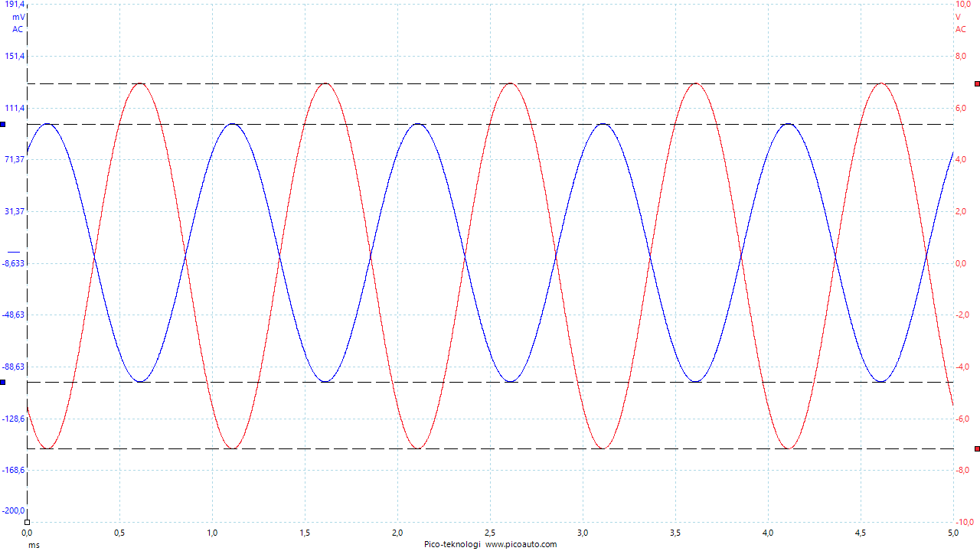Click the blue axis value '-128,6'
This screenshot has width=980, height=551.
click(x=14, y=419)
